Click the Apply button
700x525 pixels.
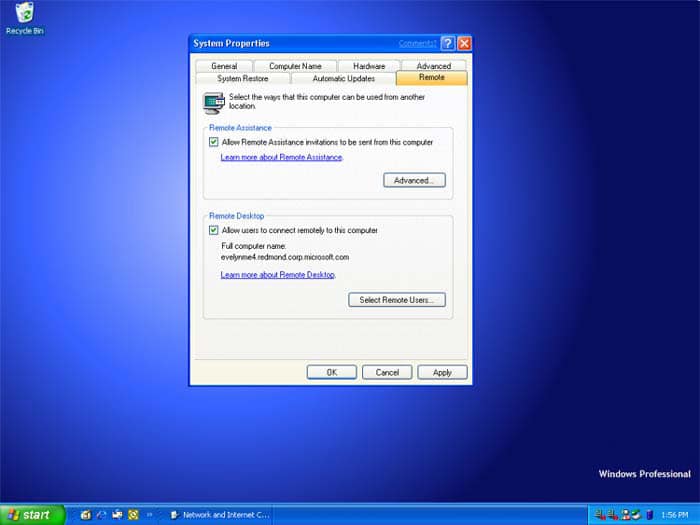442,372
